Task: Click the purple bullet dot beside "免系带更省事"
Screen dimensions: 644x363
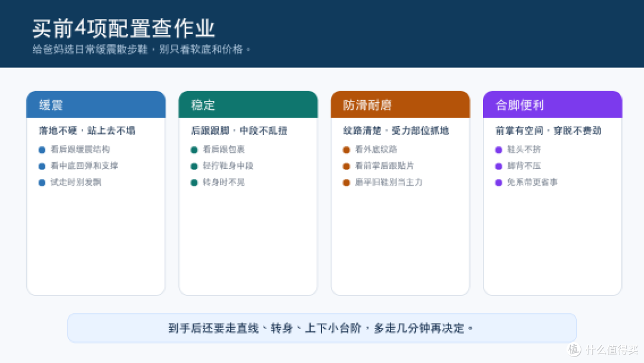Action: pyautogui.click(x=499, y=183)
